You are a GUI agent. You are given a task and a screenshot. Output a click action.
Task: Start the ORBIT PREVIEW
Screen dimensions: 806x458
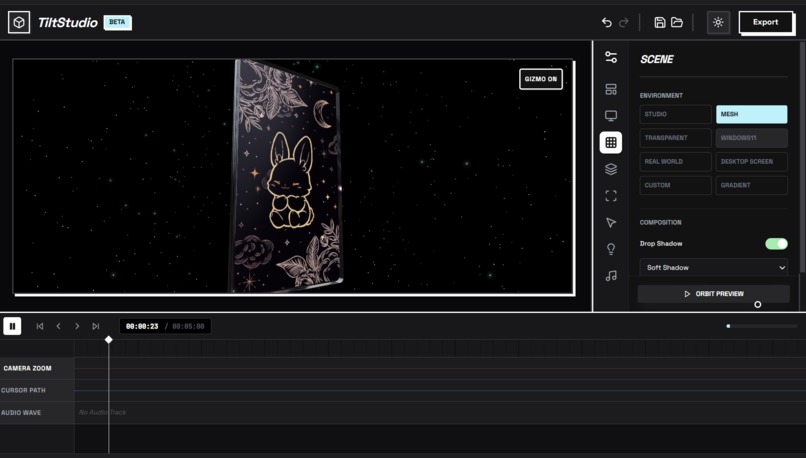[x=713, y=294]
